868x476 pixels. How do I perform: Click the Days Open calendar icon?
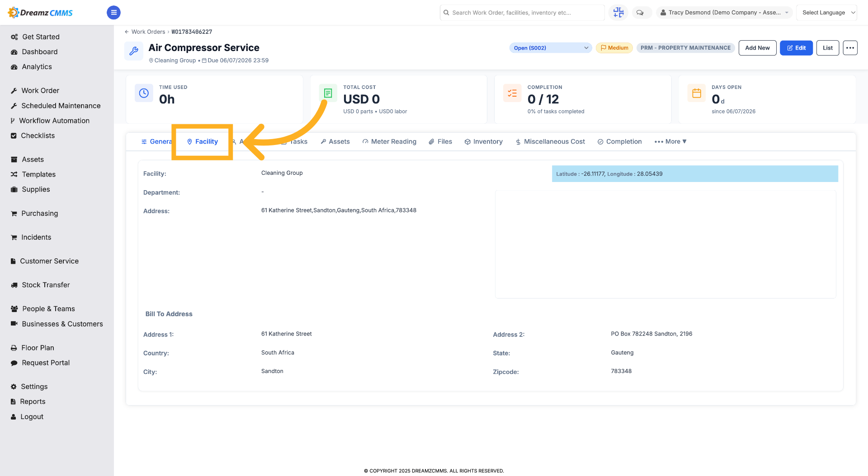coord(697,93)
